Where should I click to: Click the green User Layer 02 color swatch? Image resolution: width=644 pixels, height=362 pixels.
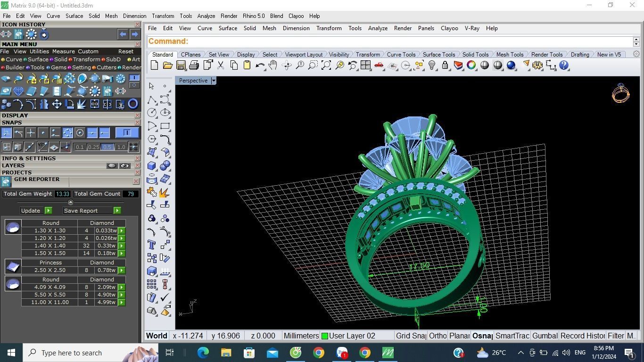pos(325,336)
